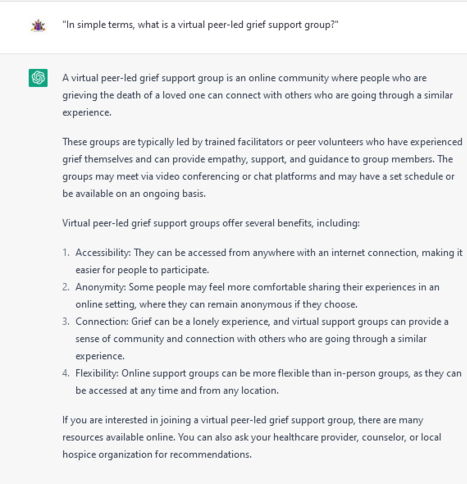The height and width of the screenshot is (484, 467).
Task: Click list number 2 marker
Action: (66, 287)
